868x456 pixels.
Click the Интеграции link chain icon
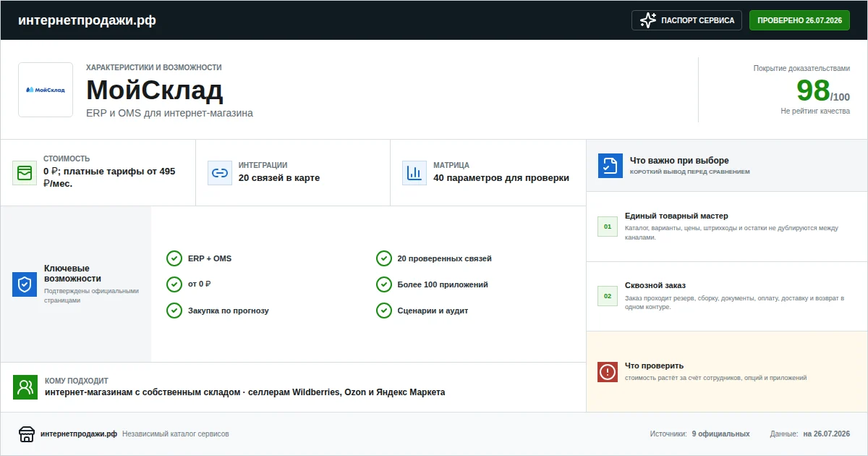[x=219, y=173]
